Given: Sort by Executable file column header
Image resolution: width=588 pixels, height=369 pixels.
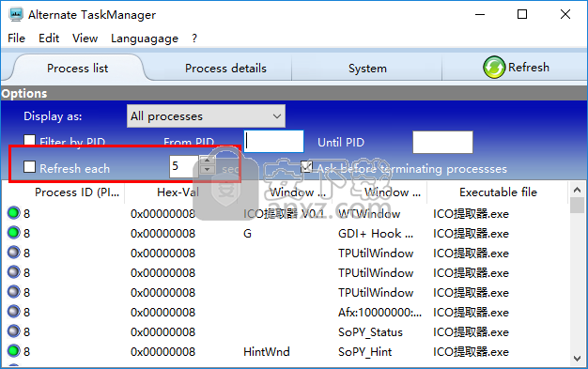Looking at the screenshot, I should pos(498,192).
